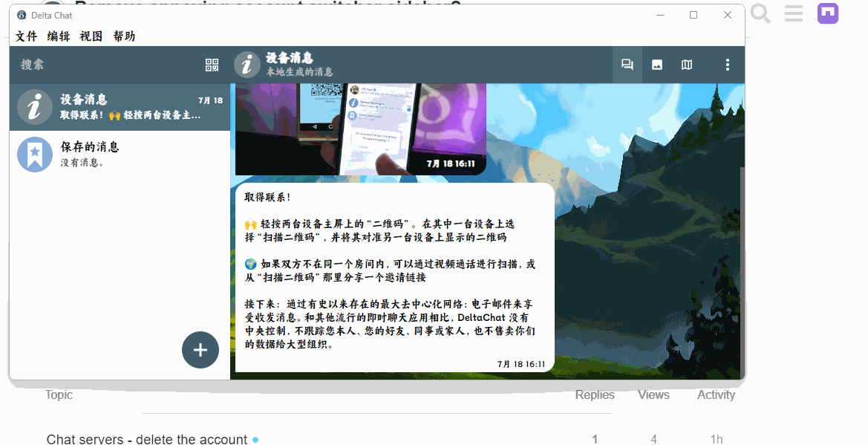
Task: Sort forum topics by Activity column
Action: (716, 395)
